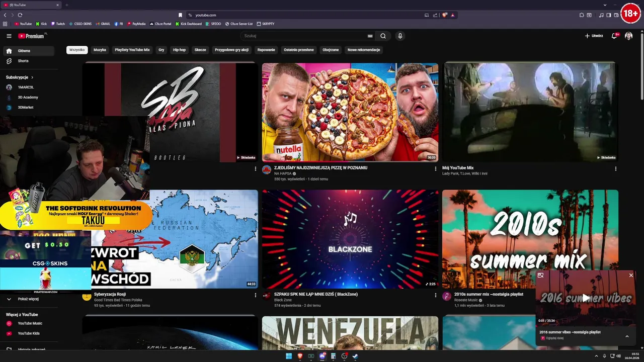This screenshot has width=644, height=362.
Task: Select the Skecze filter chip
Action: coord(200,50)
